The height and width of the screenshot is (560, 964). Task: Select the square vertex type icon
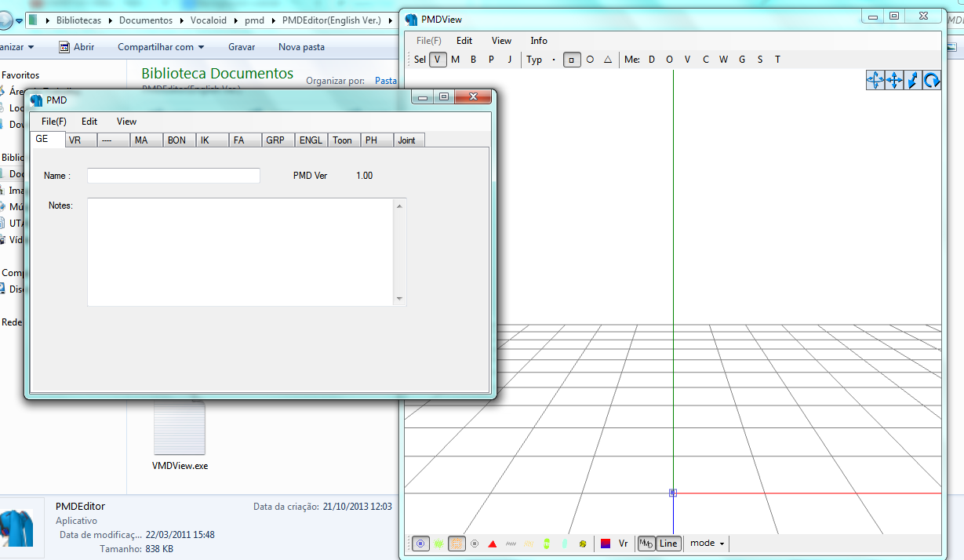pyautogui.click(x=572, y=59)
